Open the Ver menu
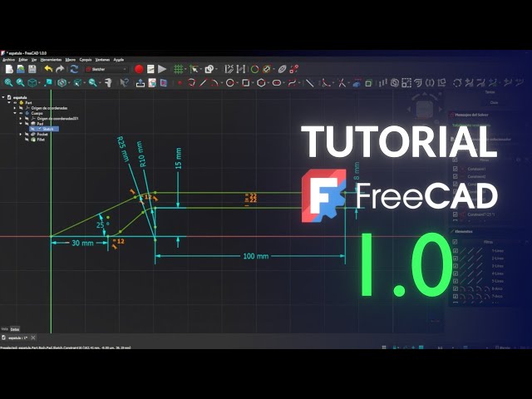The height and width of the screenshot is (399, 532). coord(34,60)
